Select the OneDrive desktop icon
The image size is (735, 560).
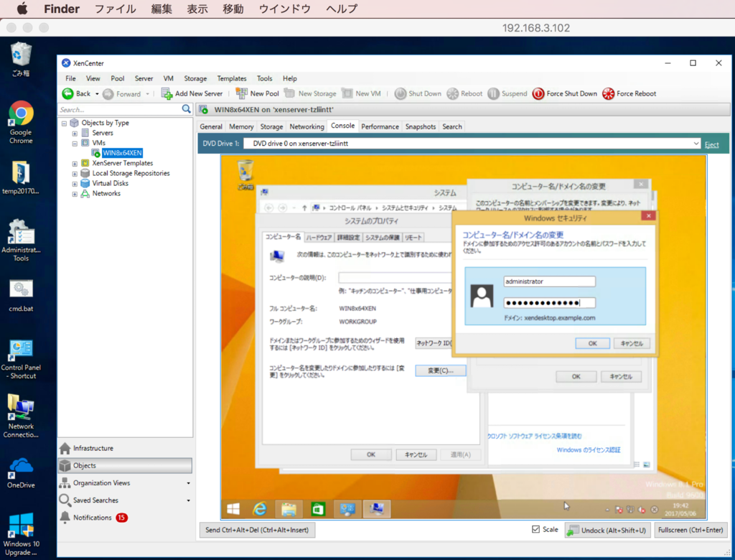21,472
